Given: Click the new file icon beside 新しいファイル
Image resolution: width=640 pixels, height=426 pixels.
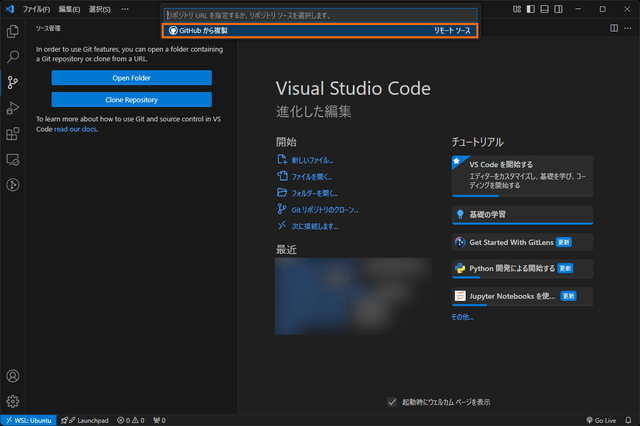Looking at the screenshot, I should [x=282, y=160].
